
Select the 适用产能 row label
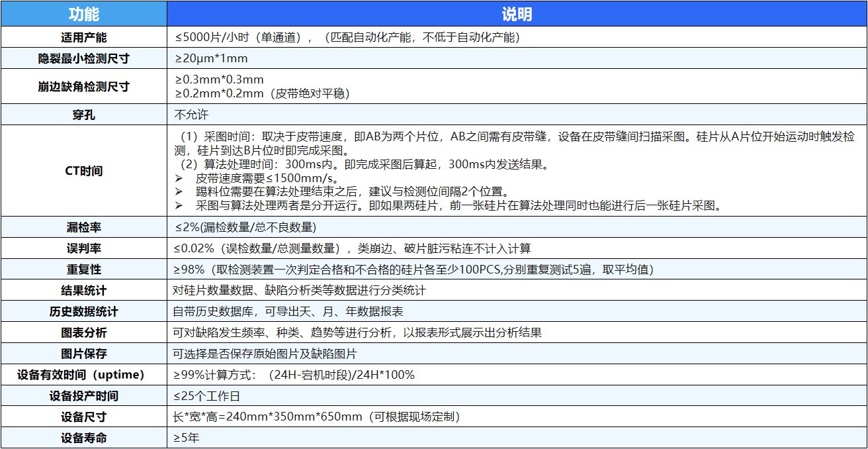click(83, 37)
